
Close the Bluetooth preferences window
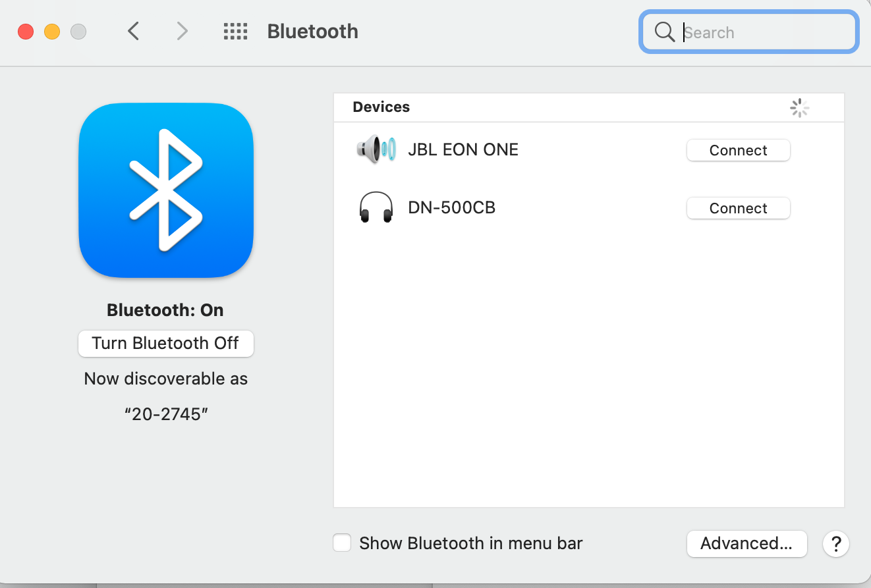[x=26, y=32]
